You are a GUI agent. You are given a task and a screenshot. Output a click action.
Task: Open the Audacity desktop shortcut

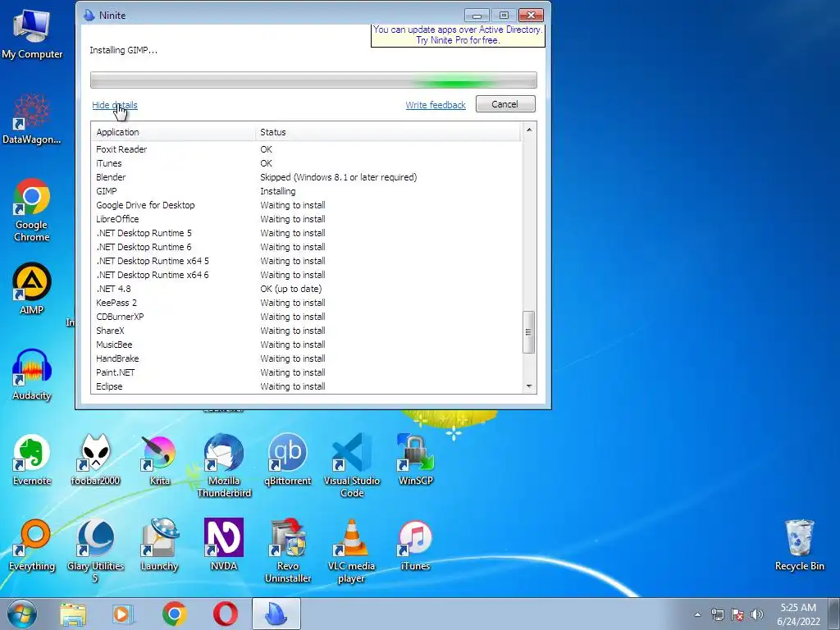pyautogui.click(x=32, y=374)
